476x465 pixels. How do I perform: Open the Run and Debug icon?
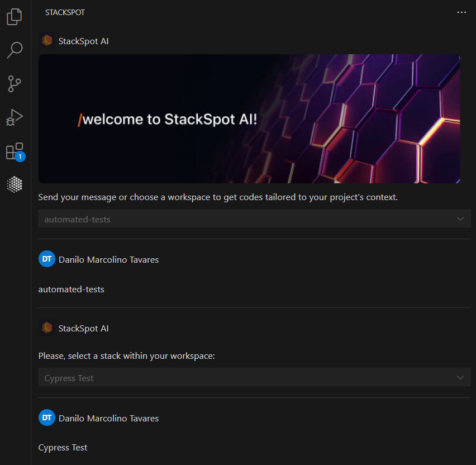click(x=15, y=117)
